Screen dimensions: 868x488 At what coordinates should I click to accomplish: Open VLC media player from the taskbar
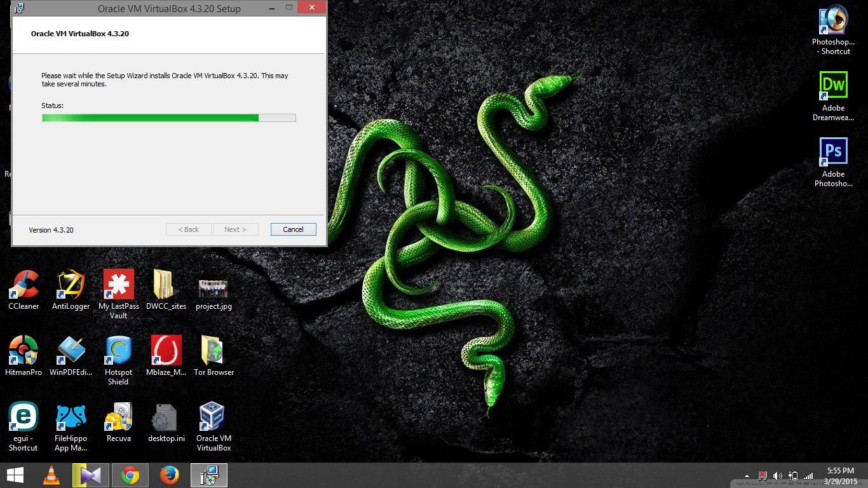(x=51, y=475)
